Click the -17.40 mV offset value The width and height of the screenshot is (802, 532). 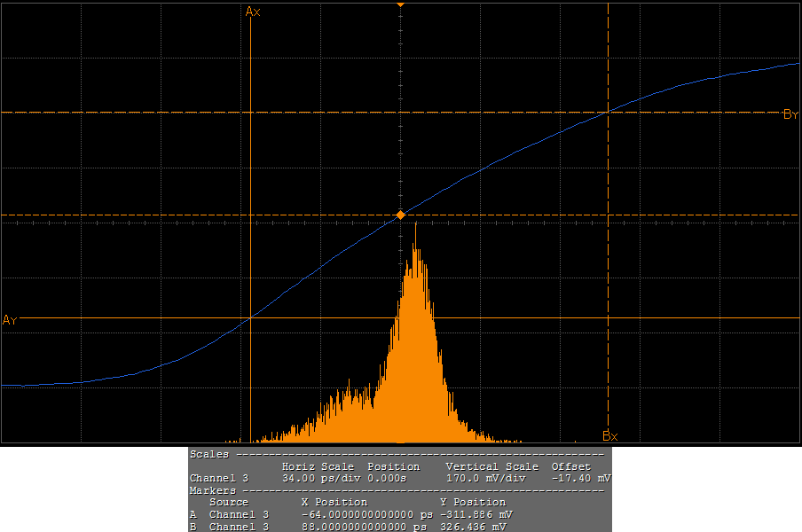[580, 478]
